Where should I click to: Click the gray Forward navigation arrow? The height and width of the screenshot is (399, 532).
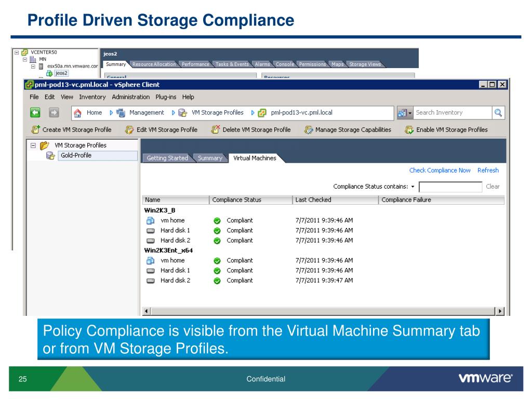click(54, 112)
